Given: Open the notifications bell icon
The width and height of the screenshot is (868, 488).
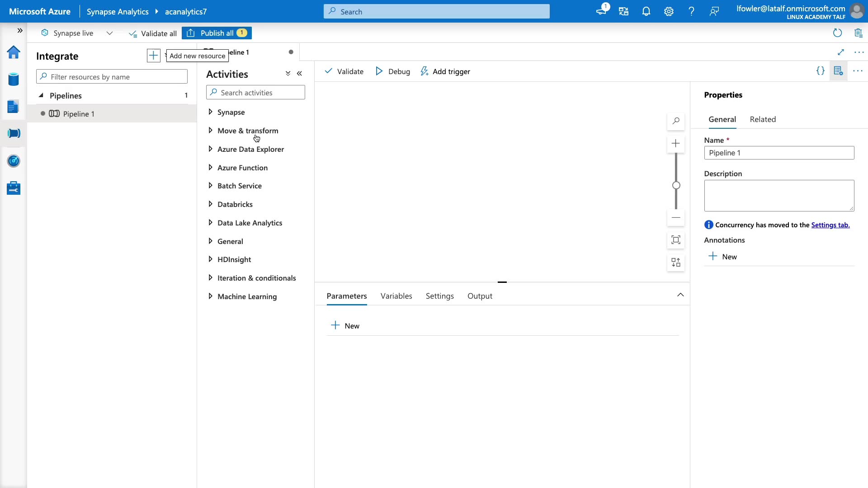Looking at the screenshot, I should [x=646, y=12].
